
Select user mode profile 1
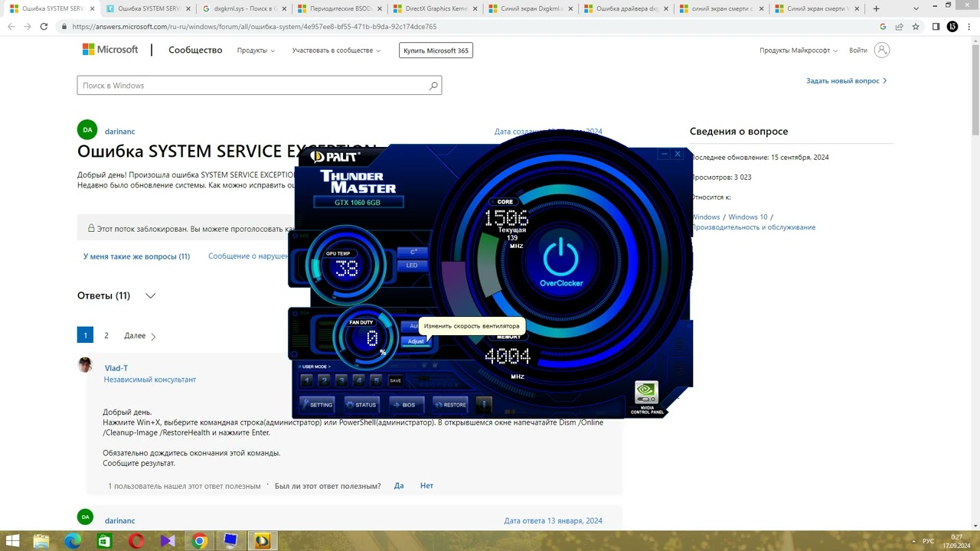point(308,380)
